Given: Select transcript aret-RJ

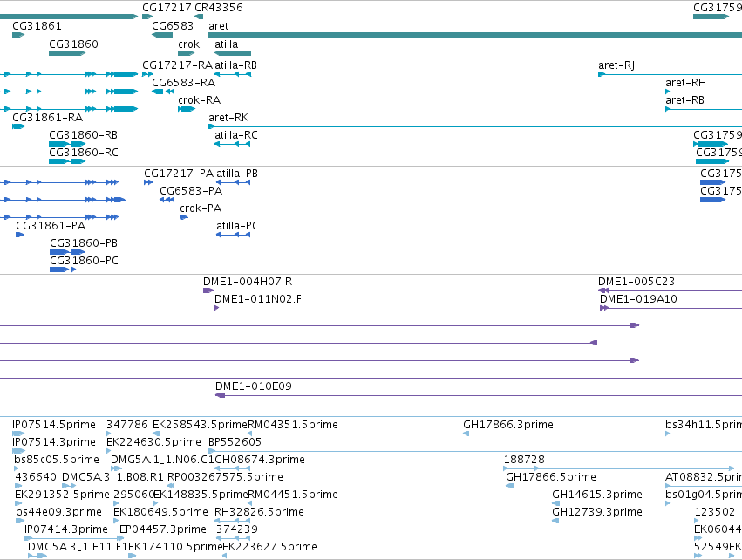Looking at the screenshot, I should point(616,65).
